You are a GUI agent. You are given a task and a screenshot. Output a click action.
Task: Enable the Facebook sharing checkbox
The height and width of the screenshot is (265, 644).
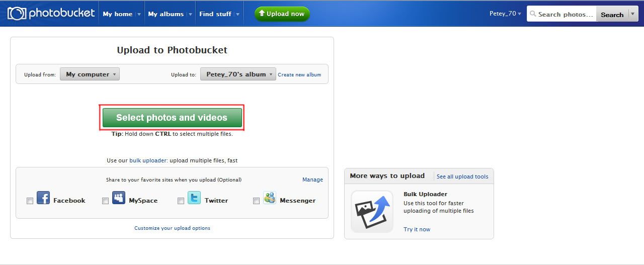coord(30,201)
